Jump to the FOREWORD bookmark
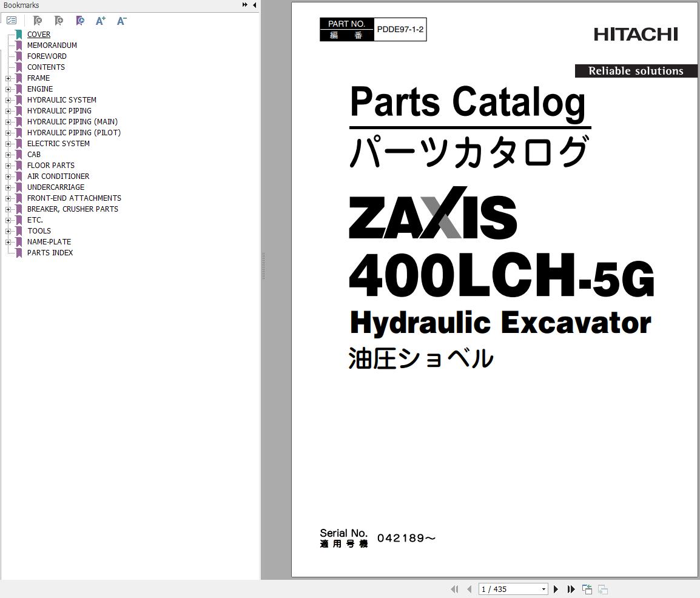 (47, 56)
